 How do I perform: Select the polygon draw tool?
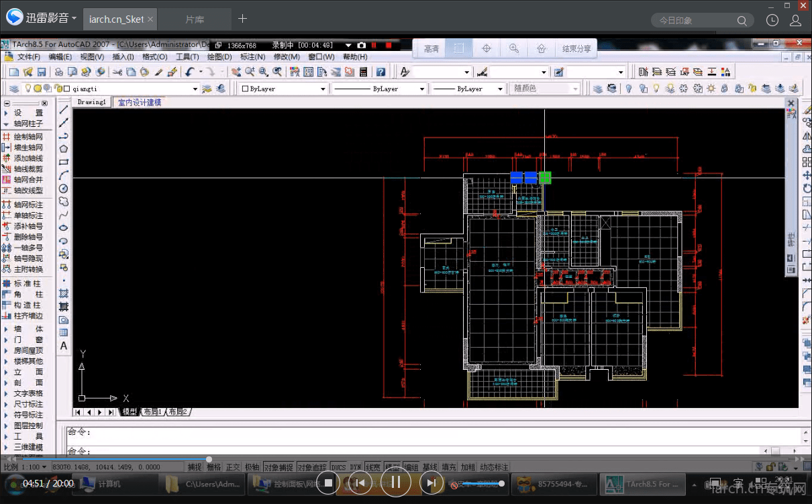pyautogui.click(x=64, y=149)
